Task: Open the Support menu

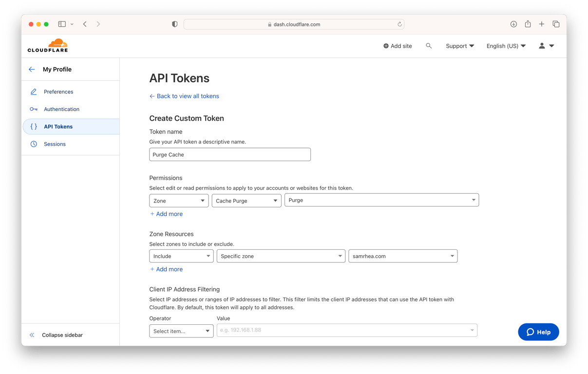Action: pyautogui.click(x=459, y=45)
